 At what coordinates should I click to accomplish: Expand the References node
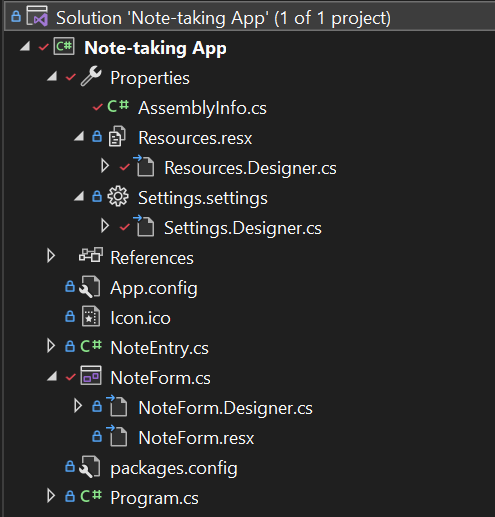point(51,256)
